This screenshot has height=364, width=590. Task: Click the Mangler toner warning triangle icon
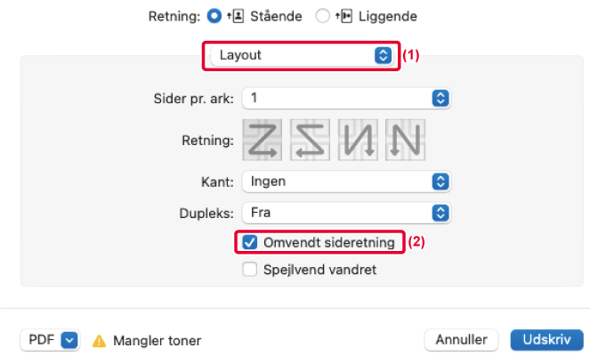100,341
